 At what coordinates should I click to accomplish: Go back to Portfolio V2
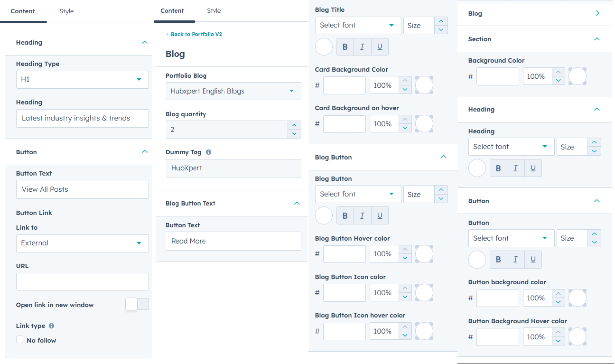tap(194, 34)
